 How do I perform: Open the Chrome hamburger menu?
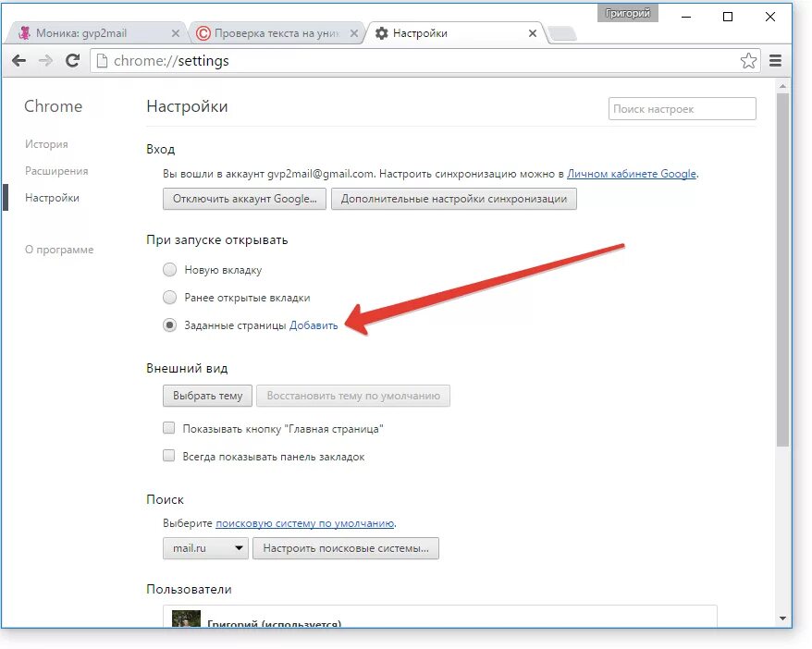click(775, 60)
